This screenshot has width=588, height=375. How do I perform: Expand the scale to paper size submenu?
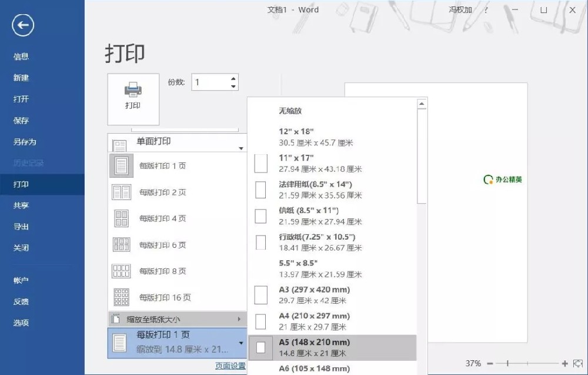pos(176,320)
